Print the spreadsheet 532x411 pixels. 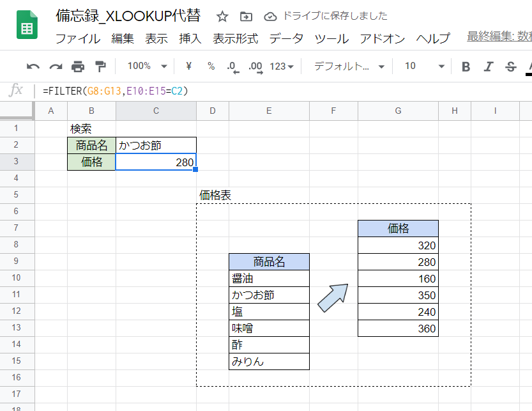(78, 66)
